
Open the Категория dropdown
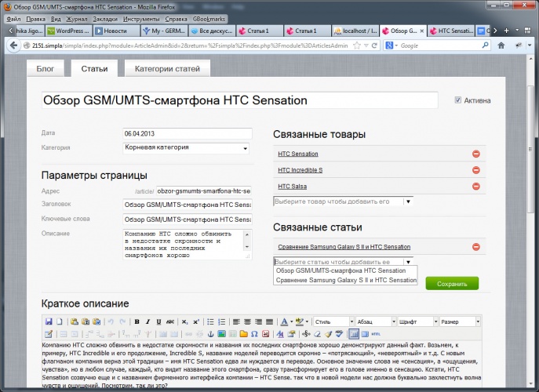186,148
